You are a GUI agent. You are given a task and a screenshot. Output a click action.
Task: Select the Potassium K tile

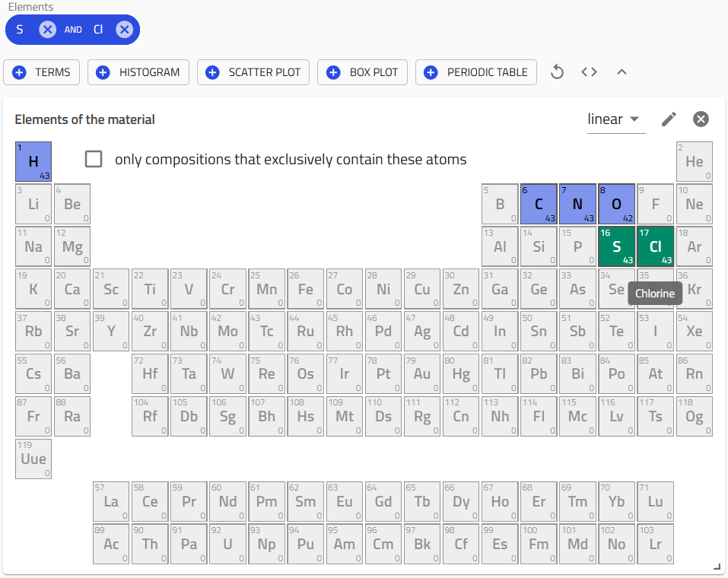(33, 289)
